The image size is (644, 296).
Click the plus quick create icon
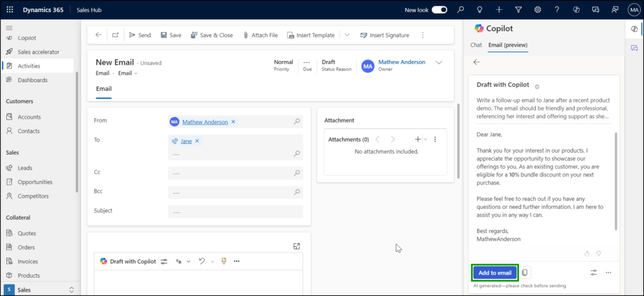499,10
